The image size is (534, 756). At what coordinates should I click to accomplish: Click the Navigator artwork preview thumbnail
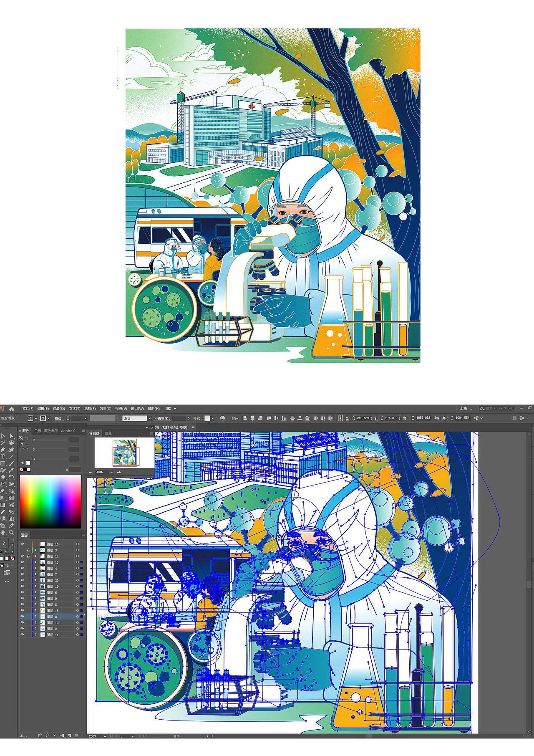[125, 453]
